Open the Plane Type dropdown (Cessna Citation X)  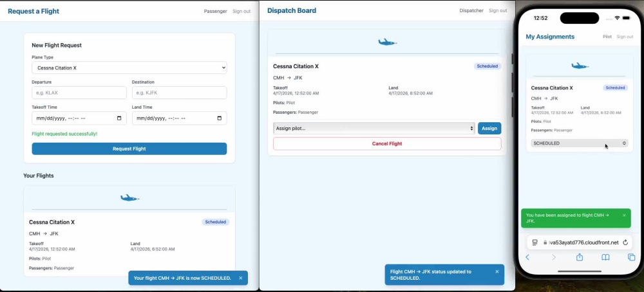point(129,68)
